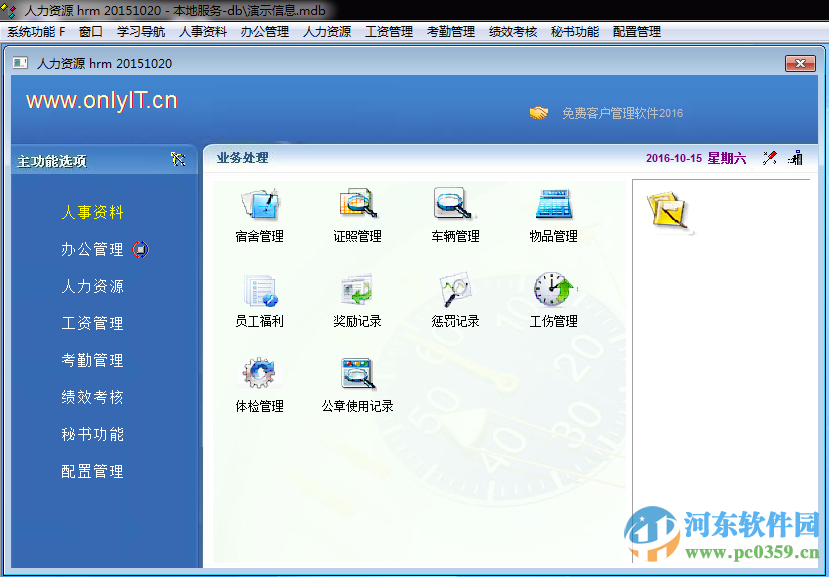829x577 pixels.
Task: Select 考勤管理 in the sidebar
Action: (93, 360)
